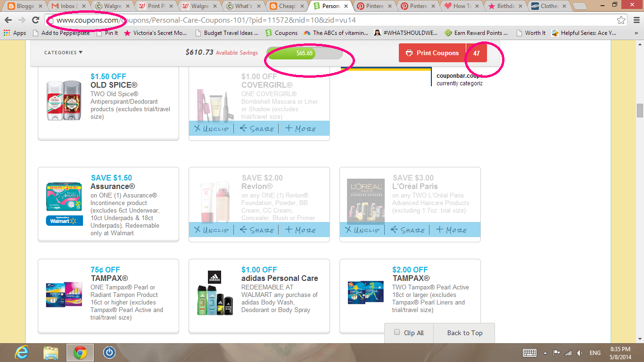Screen dimensions: 644x362
Task: Open File Explorer from the taskbar
Action: click(50, 353)
